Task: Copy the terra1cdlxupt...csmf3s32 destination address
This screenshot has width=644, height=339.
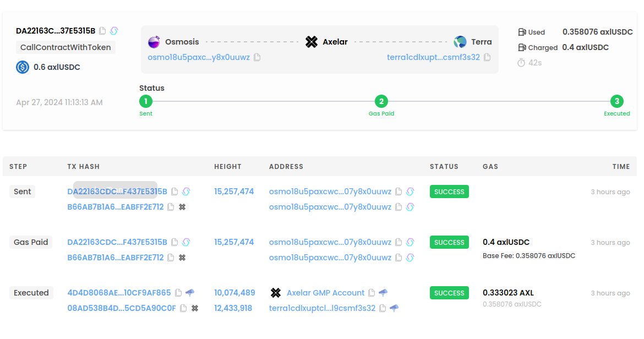Action: tap(487, 57)
